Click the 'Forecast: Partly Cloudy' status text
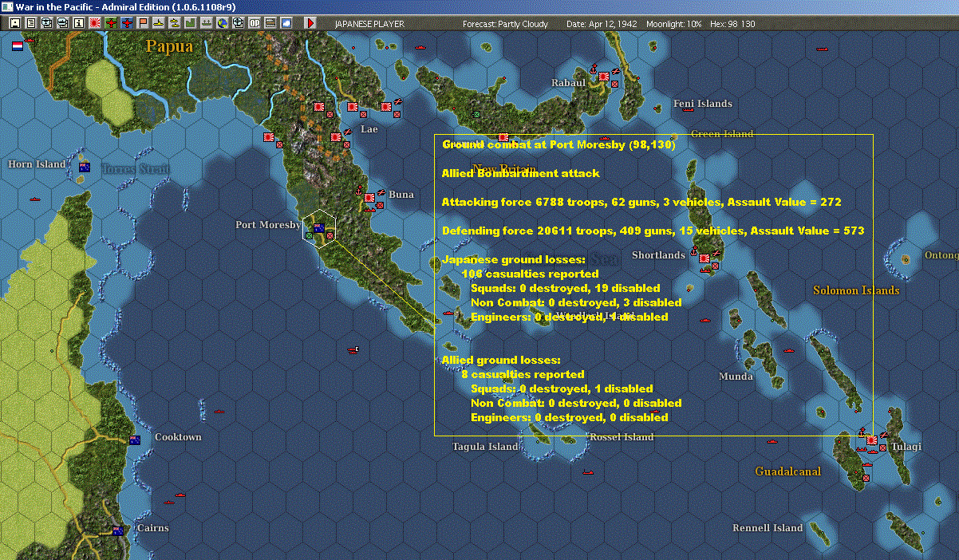Viewport: 959px width, 560px height. [x=506, y=24]
